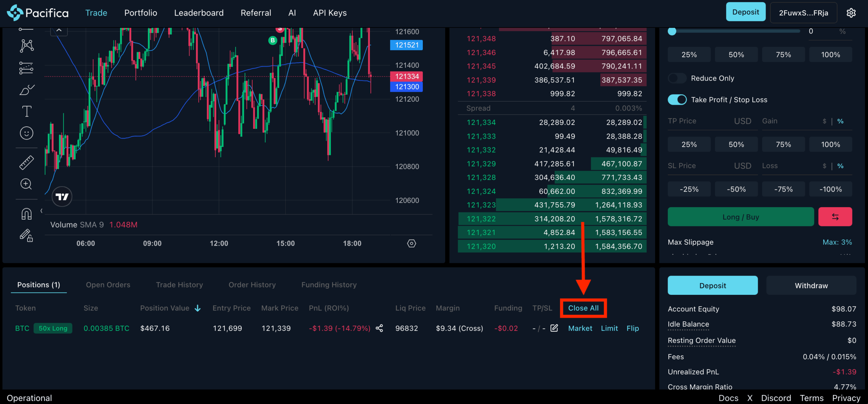Switch to Open Orders tab
Screen dimensions: 868x404
pos(108,285)
